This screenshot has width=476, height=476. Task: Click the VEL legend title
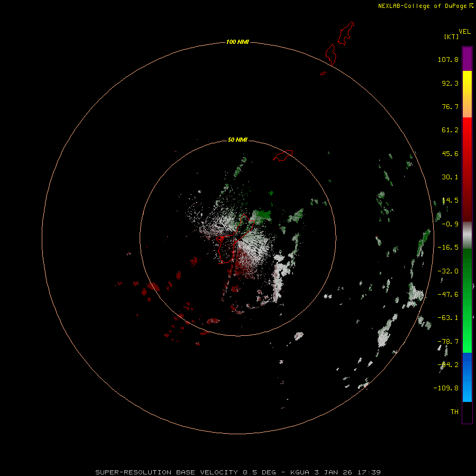pyautogui.click(x=464, y=32)
